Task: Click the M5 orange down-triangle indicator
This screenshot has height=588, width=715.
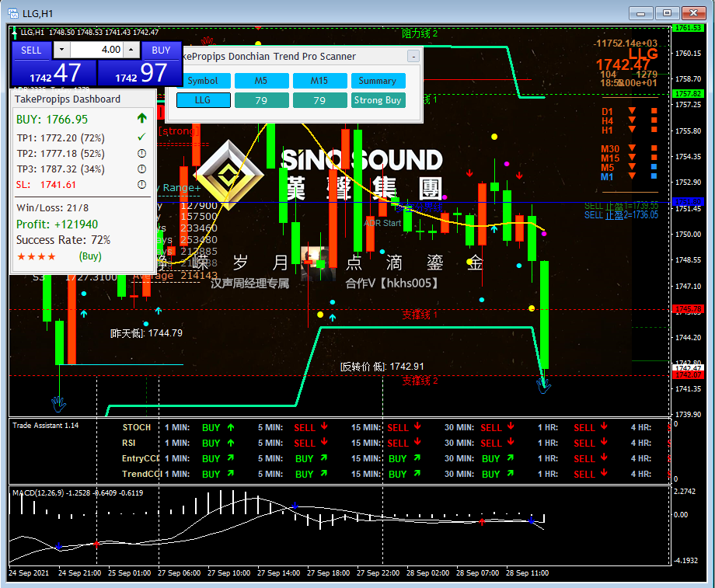Action: 632,167
